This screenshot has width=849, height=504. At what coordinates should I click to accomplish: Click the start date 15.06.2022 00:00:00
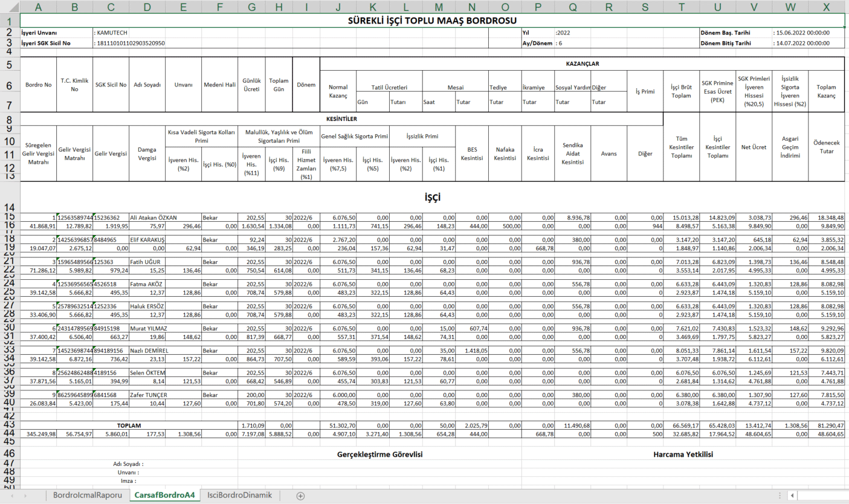801,33
